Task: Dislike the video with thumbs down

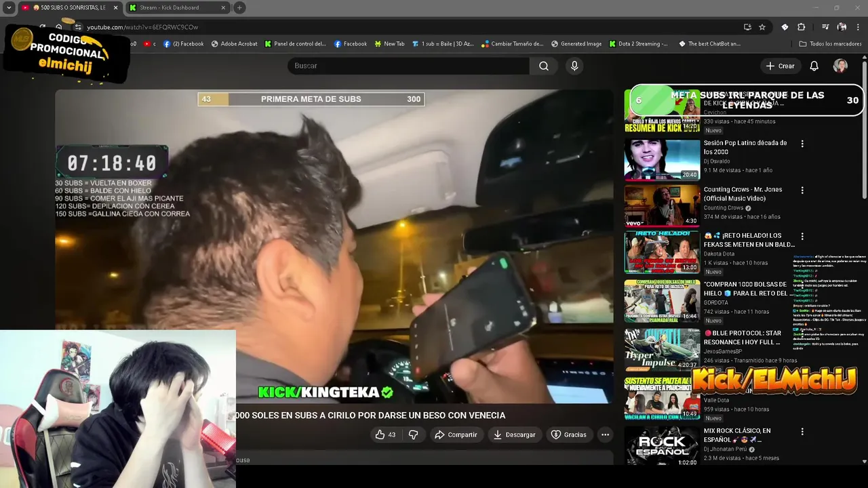Action: tap(413, 434)
